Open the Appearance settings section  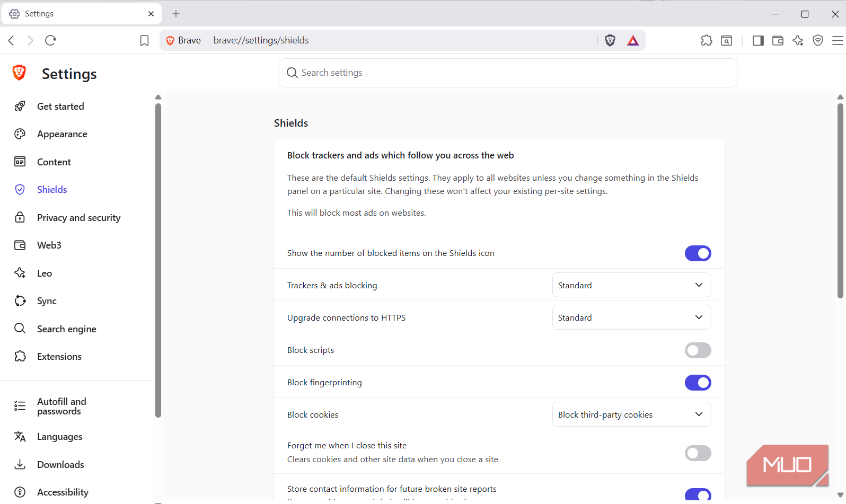click(62, 134)
